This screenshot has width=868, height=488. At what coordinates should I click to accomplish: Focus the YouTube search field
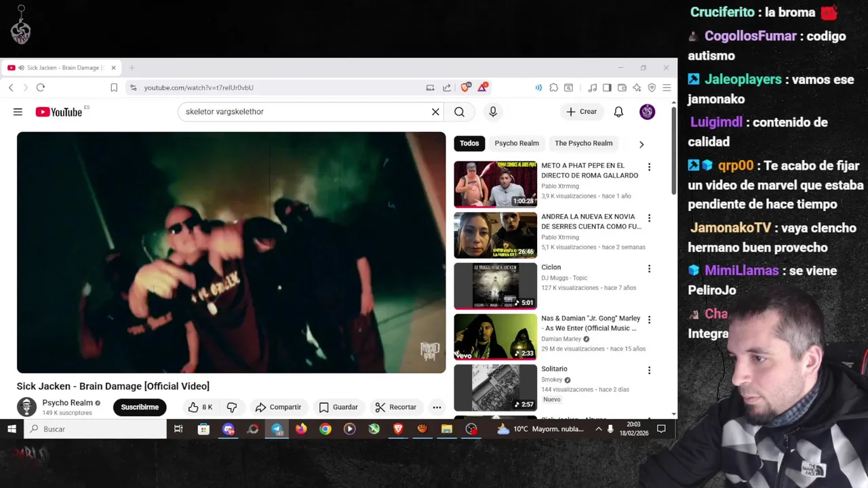(305, 112)
